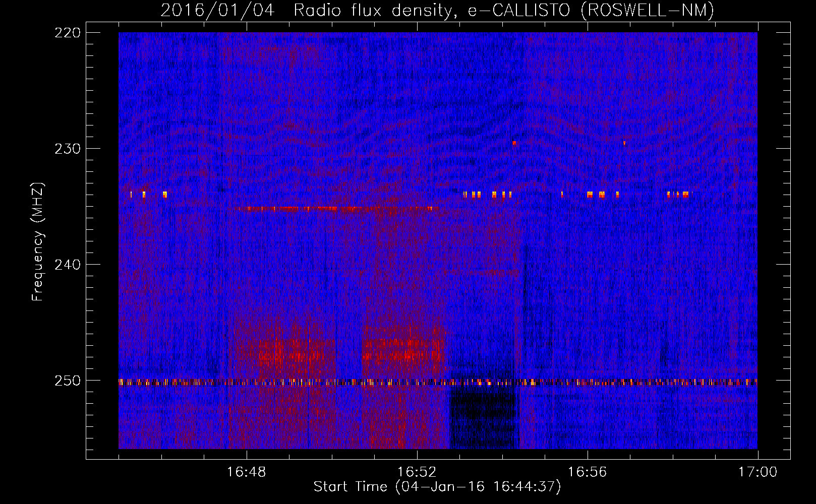This screenshot has height=504, width=816.
Task: Select the "250" frequency axis label
Action: click(67, 381)
